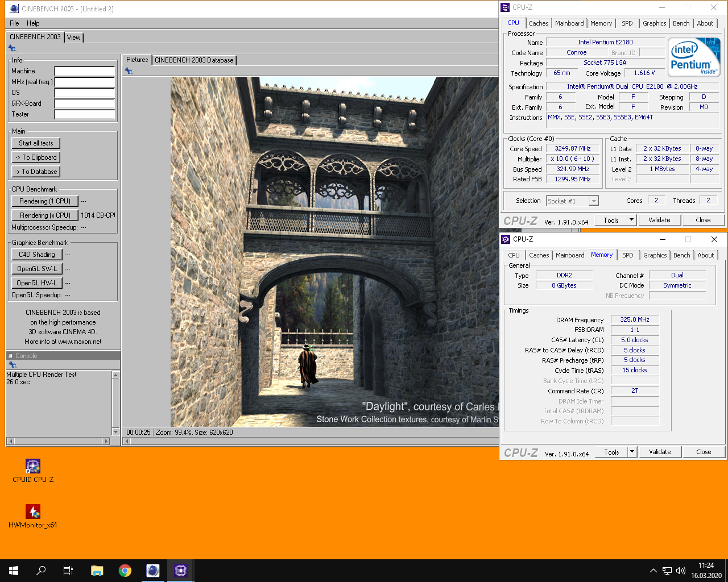Click console scrollbar up arrow
Viewport: 728px width, 582px height.
116,375
